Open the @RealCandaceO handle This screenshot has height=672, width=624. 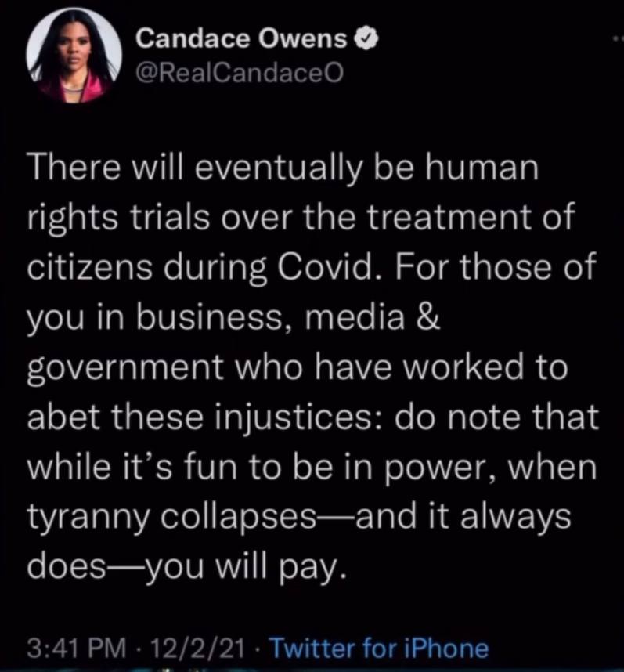pyautogui.click(x=240, y=74)
